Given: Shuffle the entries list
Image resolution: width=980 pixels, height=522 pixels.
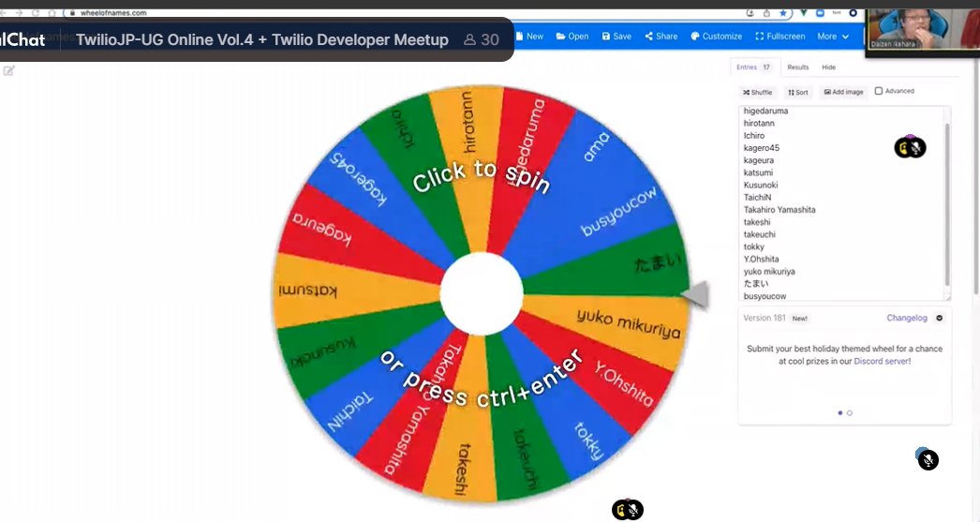Looking at the screenshot, I should pos(758,92).
